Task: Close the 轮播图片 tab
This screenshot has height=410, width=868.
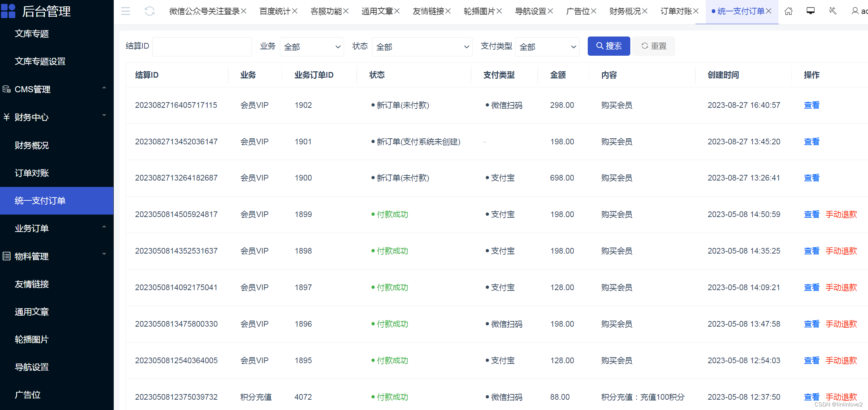Action: pyautogui.click(x=499, y=11)
